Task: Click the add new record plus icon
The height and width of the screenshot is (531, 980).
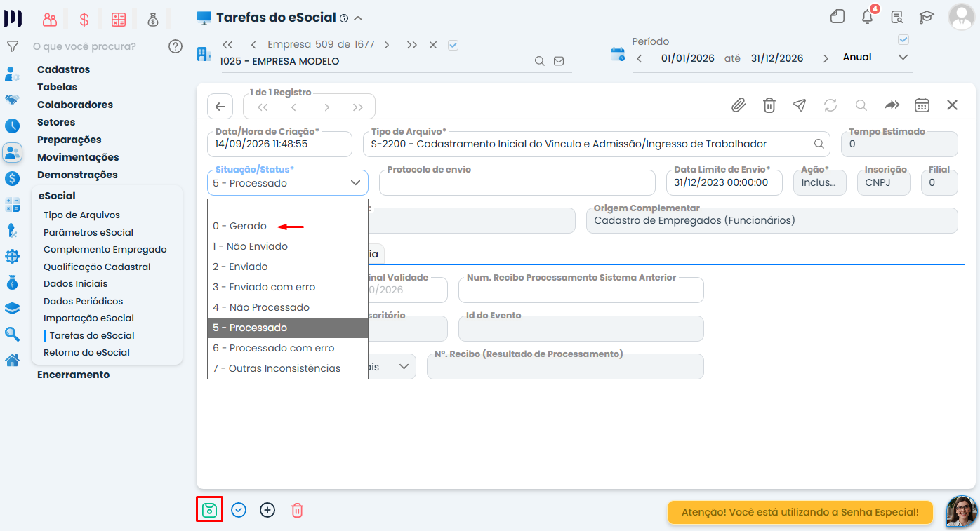Action: coord(267,510)
